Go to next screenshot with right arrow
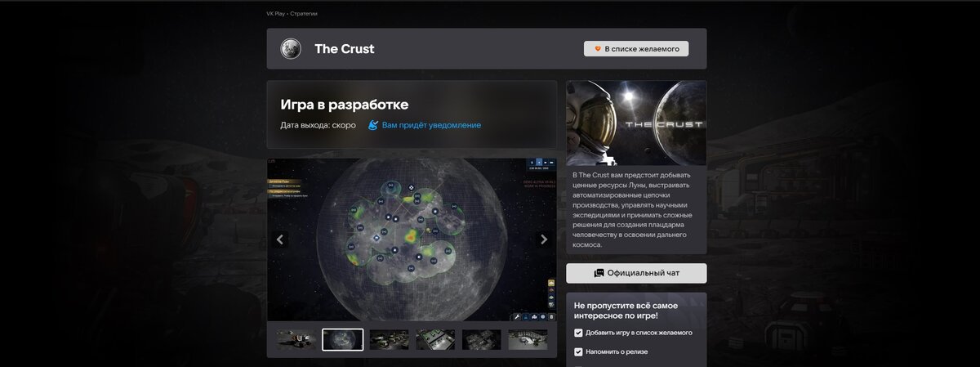 [544, 239]
